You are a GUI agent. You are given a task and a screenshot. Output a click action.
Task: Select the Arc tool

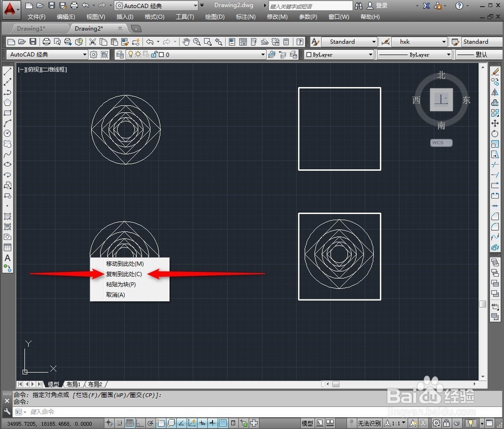click(8, 123)
